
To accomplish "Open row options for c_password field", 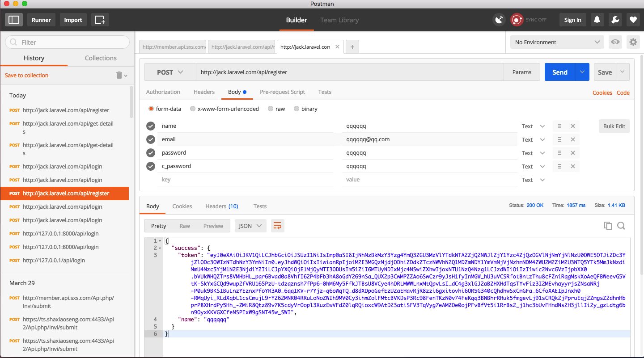I will [559, 166].
